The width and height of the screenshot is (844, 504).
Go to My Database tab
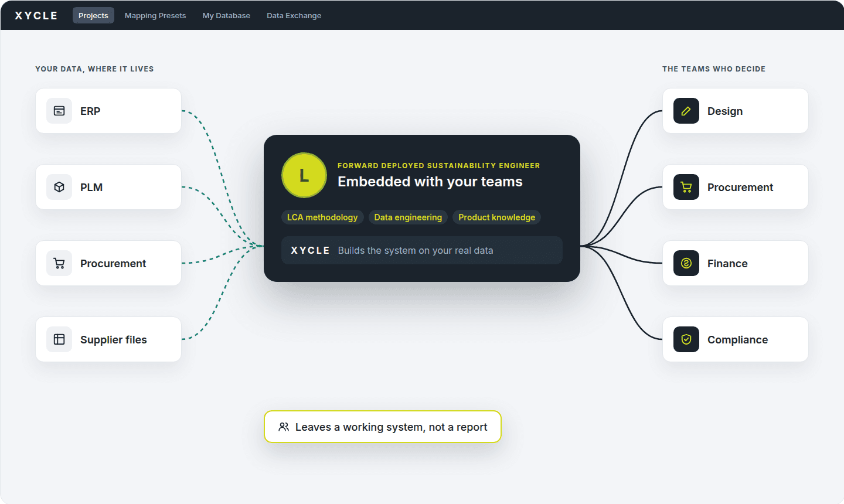pyautogui.click(x=226, y=15)
